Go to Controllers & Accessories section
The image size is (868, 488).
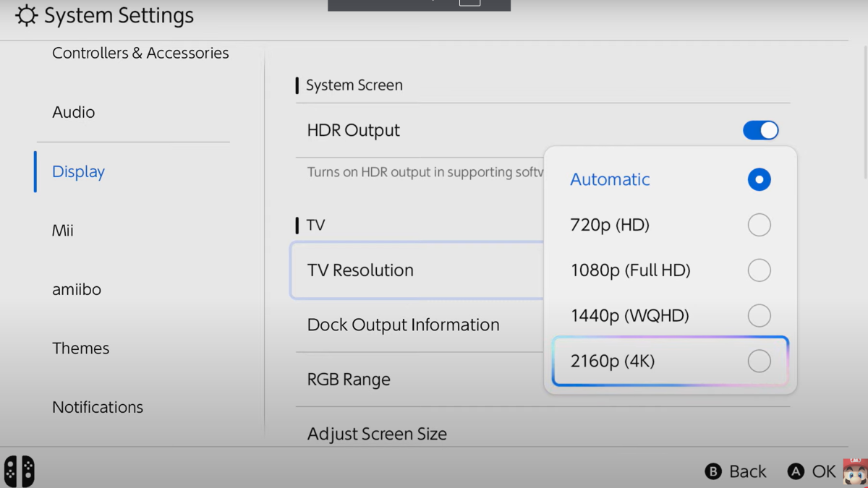click(140, 53)
